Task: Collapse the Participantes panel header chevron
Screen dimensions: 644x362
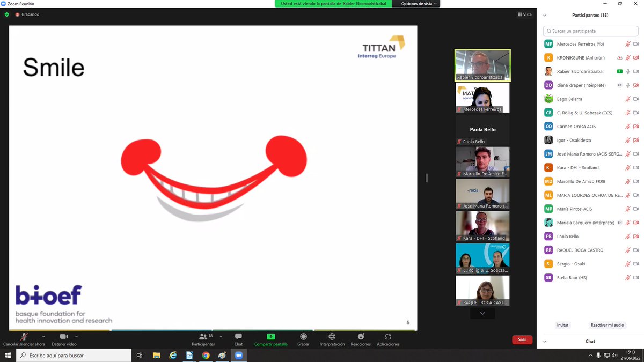Action: [545, 15]
